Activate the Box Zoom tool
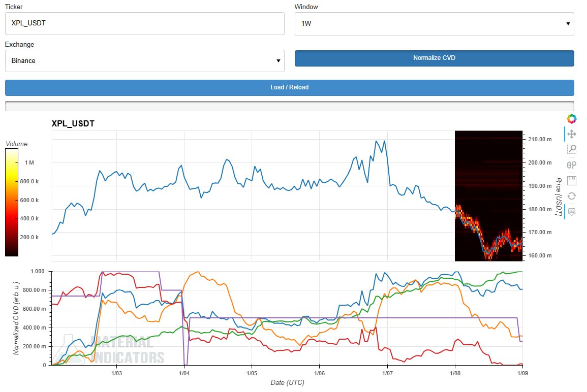 [572, 149]
